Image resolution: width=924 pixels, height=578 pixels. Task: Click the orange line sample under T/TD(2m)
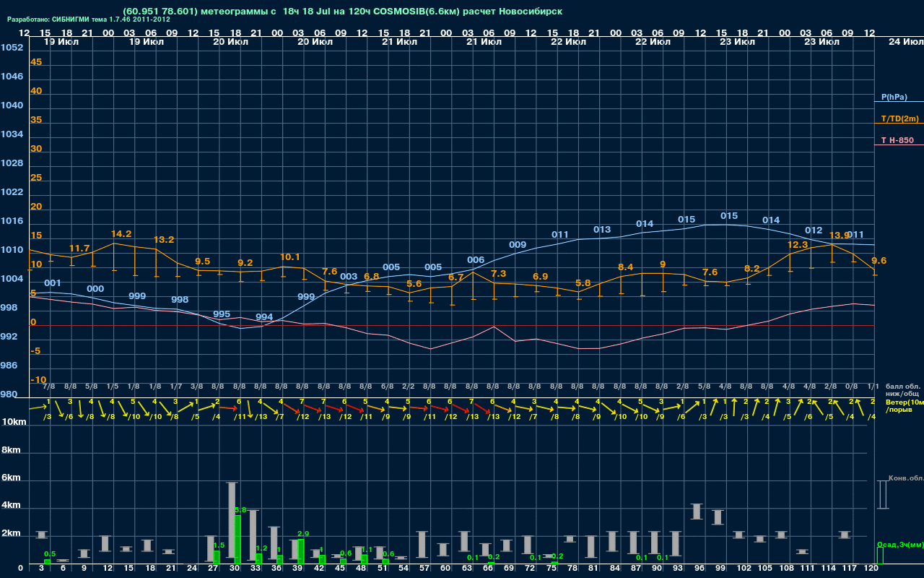[x=899, y=124]
